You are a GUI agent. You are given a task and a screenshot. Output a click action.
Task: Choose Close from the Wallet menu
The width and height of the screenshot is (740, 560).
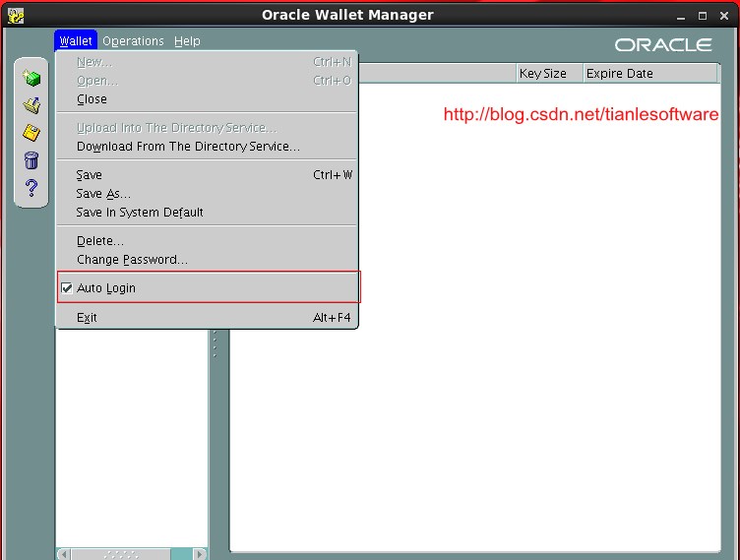[207, 99]
